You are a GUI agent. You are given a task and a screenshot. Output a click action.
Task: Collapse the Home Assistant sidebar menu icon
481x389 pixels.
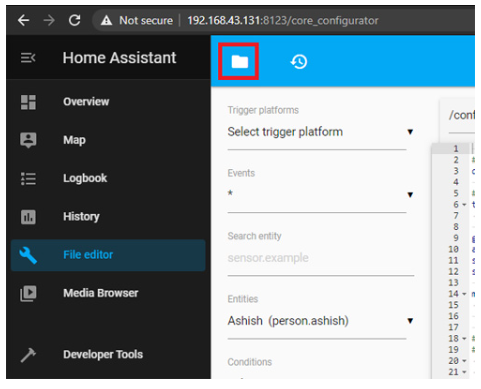28,58
